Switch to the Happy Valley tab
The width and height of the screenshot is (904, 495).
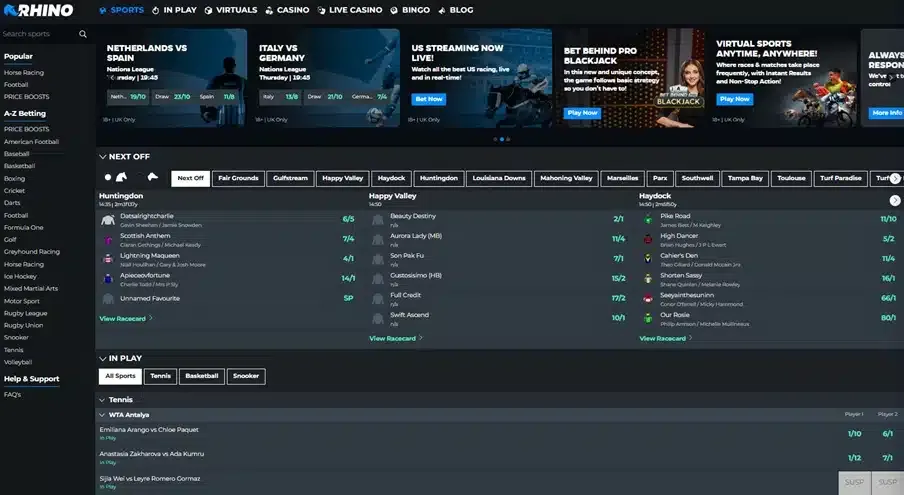click(342, 179)
